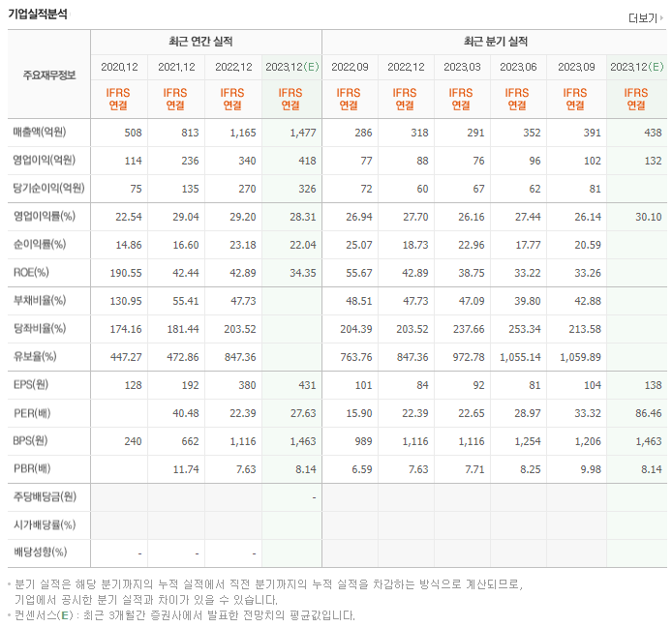Click the 컨센서스(E) footnote text
The width and height of the screenshot is (672, 627).
(x=185, y=615)
